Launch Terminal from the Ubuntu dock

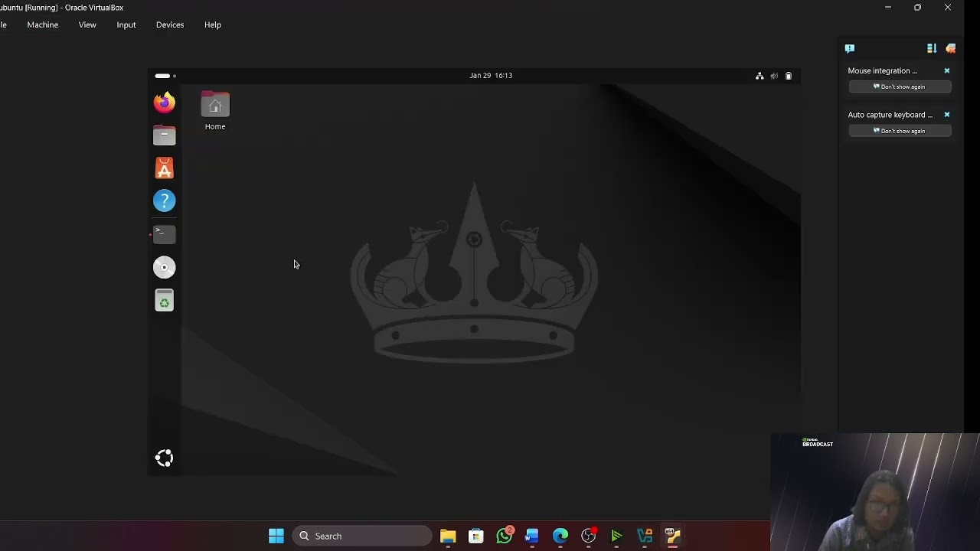(165, 234)
